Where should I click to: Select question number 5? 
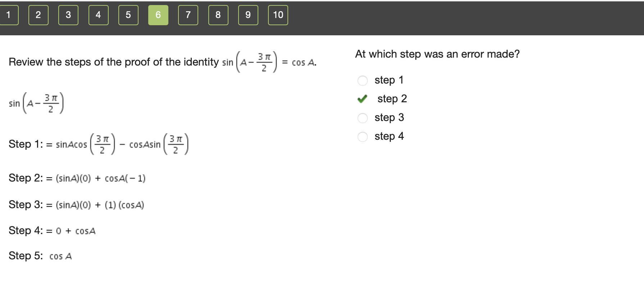(128, 15)
